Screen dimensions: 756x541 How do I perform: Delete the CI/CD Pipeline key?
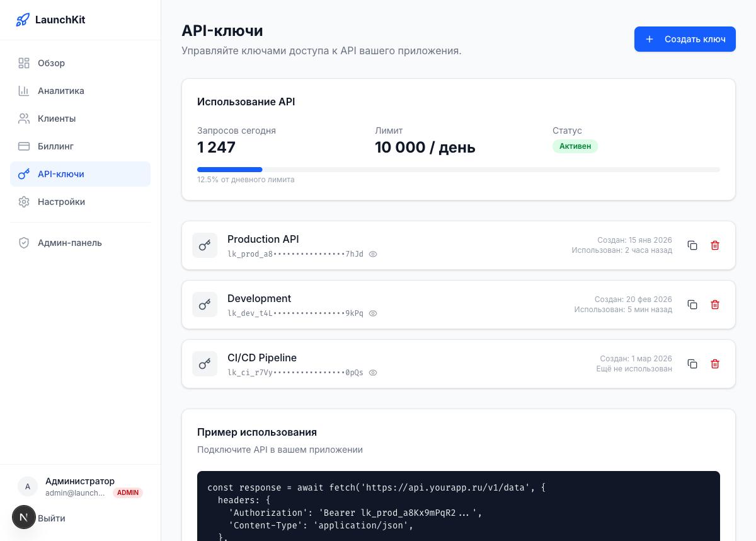pyautogui.click(x=715, y=364)
